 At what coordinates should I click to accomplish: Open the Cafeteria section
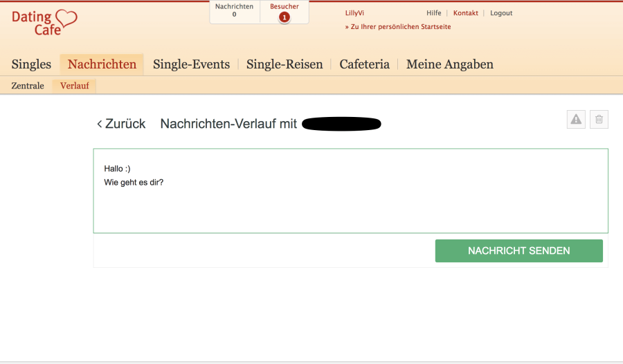point(364,64)
